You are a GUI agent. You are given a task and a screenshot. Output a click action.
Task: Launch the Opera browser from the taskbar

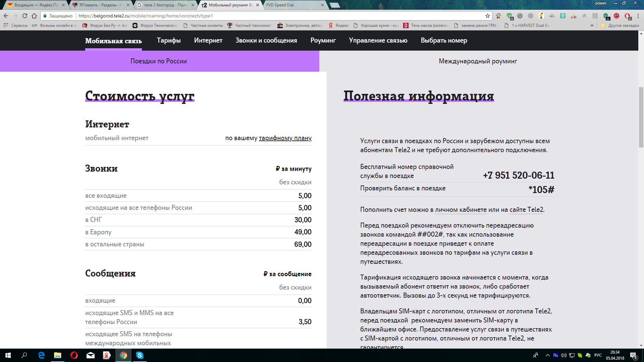click(74, 355)
